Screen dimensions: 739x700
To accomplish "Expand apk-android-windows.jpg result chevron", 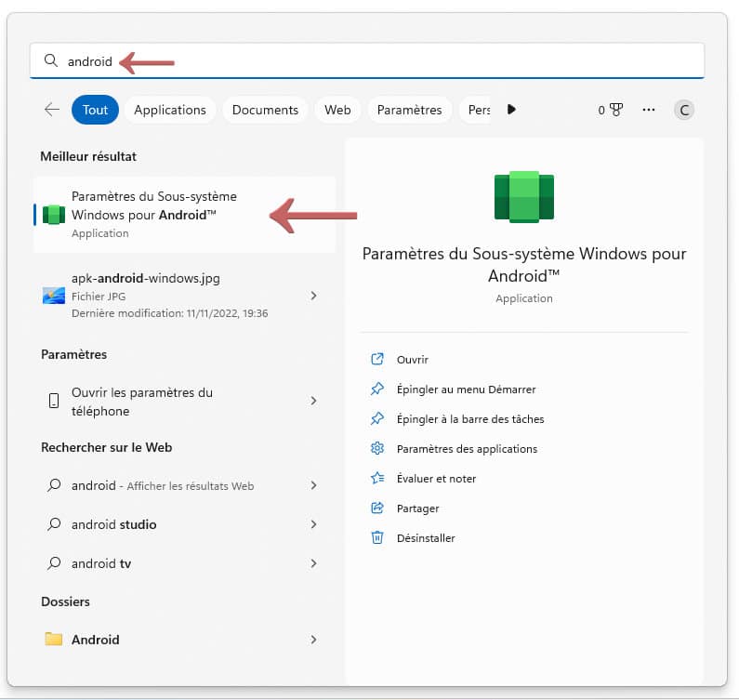I will click(x=313, y=296).
